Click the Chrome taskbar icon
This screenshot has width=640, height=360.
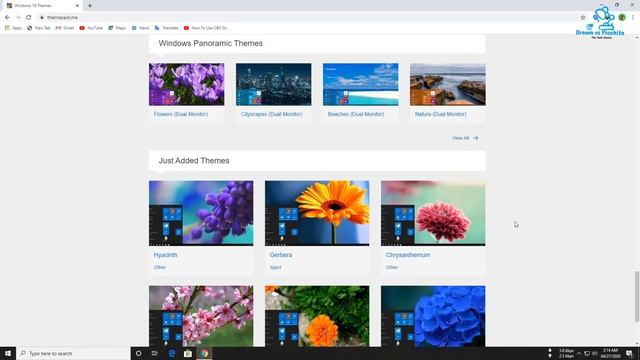click(204, 353)
